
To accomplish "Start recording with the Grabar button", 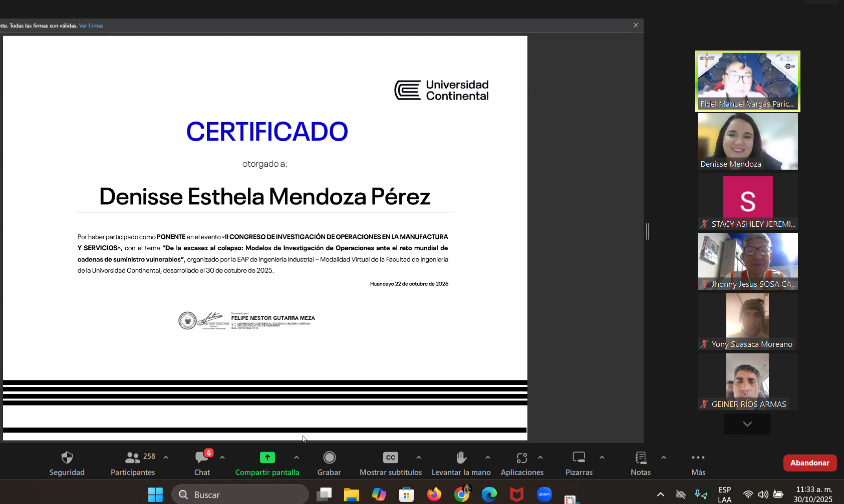I will click(329, 458).
